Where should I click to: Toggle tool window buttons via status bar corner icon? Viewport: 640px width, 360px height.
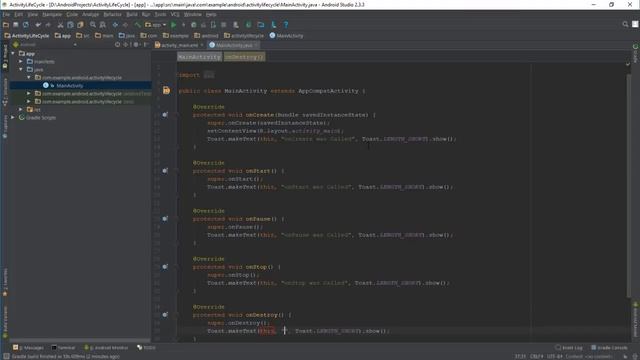point(6,357)
